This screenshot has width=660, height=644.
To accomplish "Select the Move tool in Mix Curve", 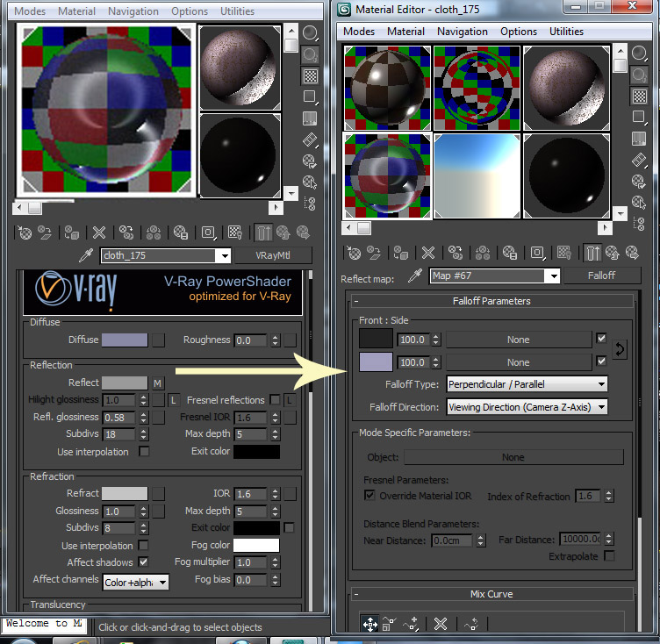I will tap(369, 624).
